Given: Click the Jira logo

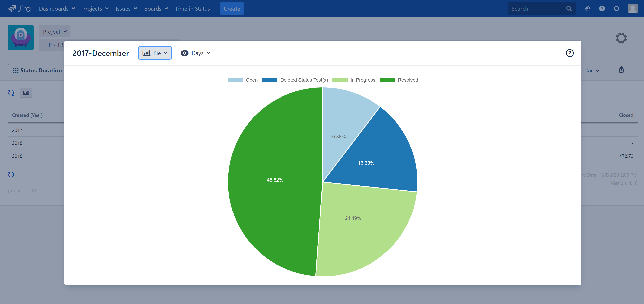Looking at the screenshot, I should tap(20, 9).
